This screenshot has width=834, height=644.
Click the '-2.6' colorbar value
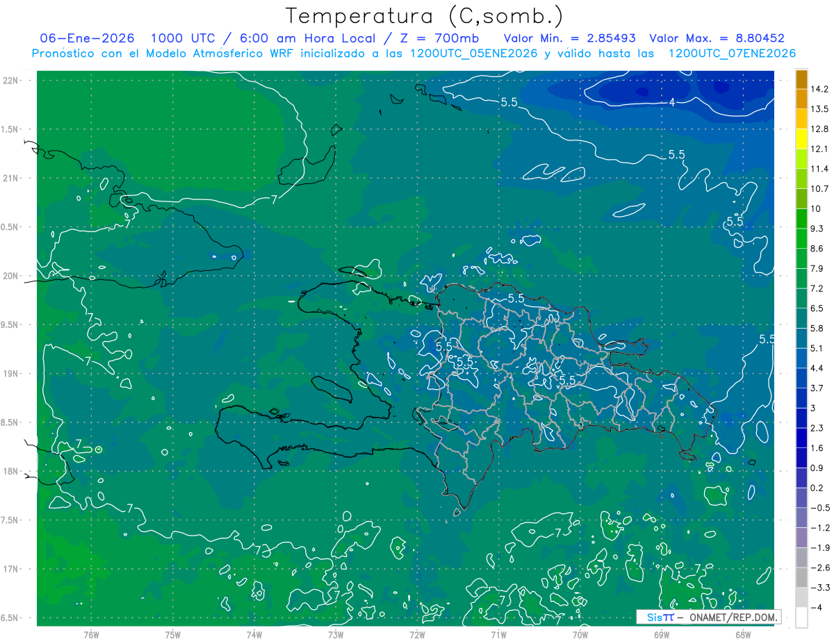(820, 568)
